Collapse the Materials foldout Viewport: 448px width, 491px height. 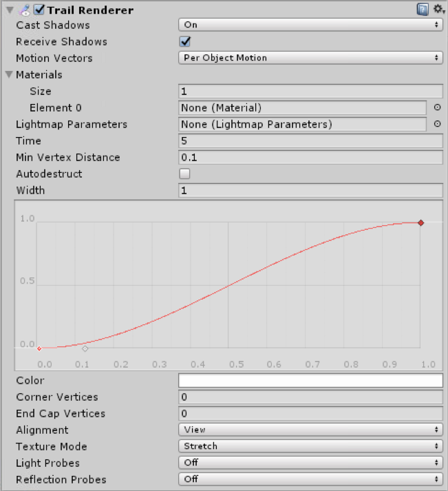pyautogui.click(x=9, y=74)
